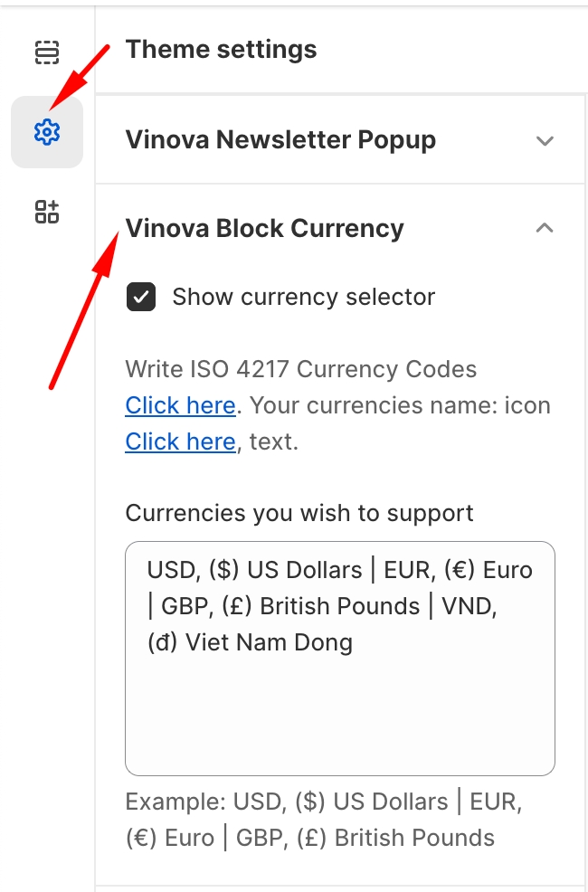The width and height of the screenshot is (588, 892).
Task: Click 'USD' inside the currencies text box
Action: point(170,570)
